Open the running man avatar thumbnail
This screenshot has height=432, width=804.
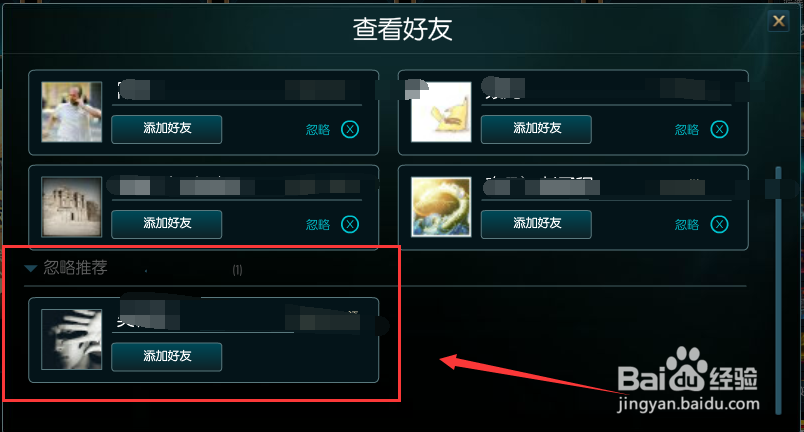tap(72, 112)
